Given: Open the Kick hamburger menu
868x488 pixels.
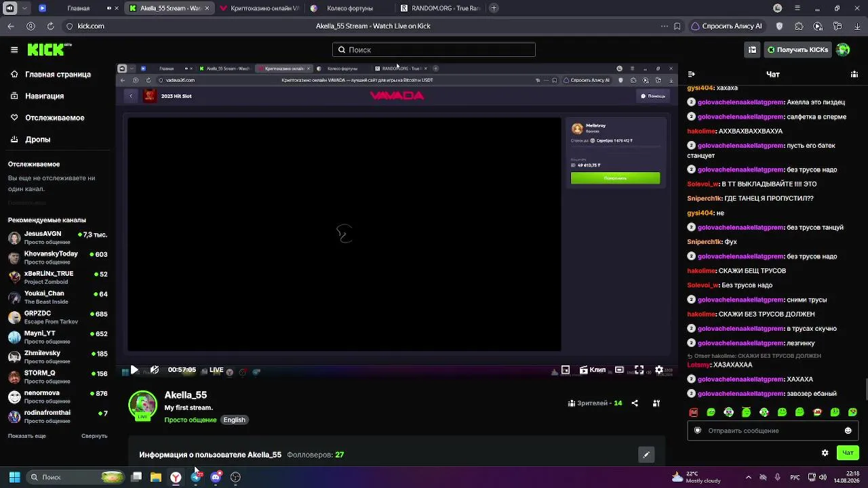Looking at the screenshot, I should 14,49.
